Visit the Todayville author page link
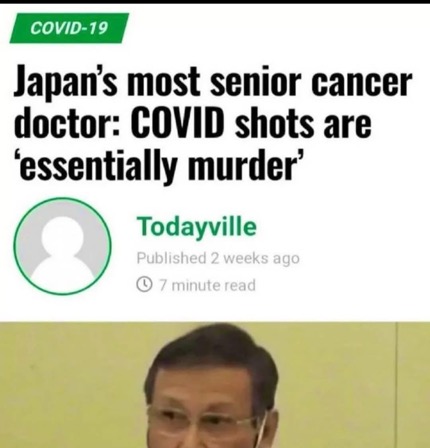This screenshot has width=430, height=448. tap(196, 226)
